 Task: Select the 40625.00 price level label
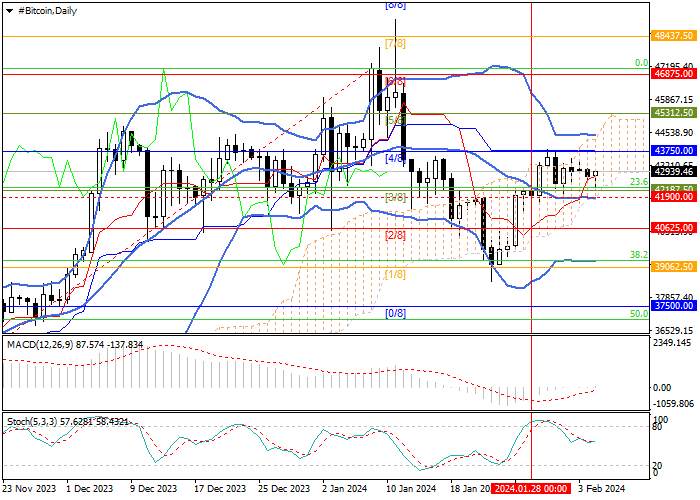pos(674,228)
